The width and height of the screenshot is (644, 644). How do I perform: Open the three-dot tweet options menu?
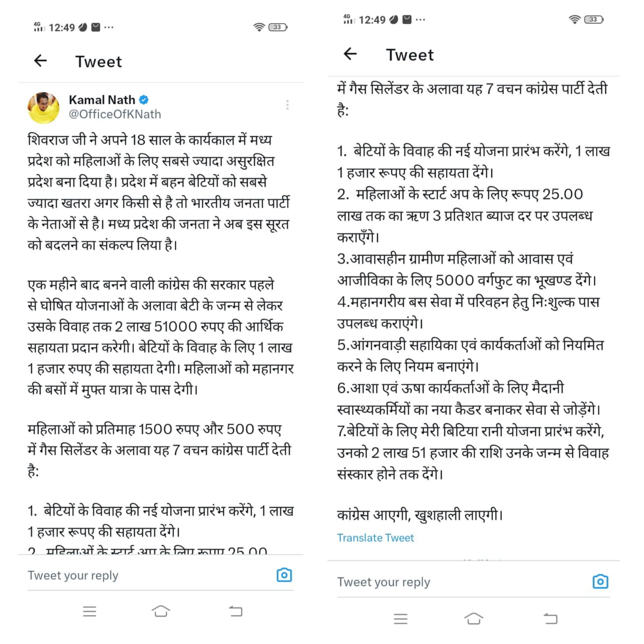pos(287,105)
